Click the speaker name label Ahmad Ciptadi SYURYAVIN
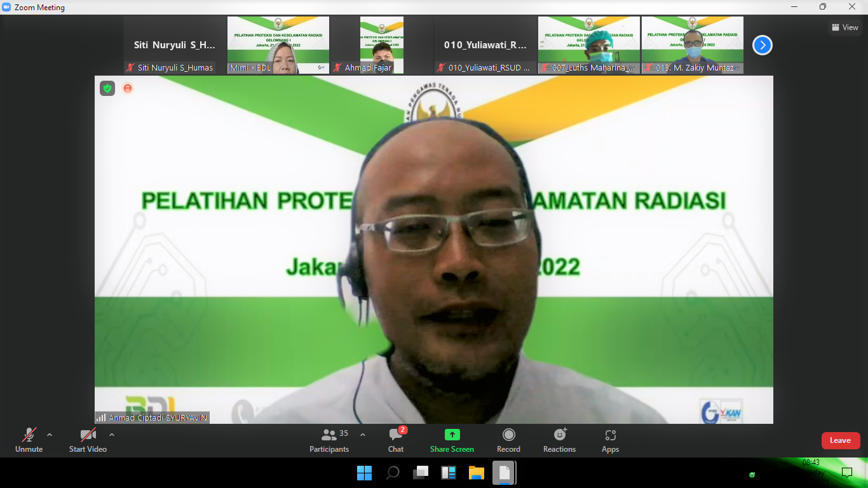868x488 pixels. [158, 417]
